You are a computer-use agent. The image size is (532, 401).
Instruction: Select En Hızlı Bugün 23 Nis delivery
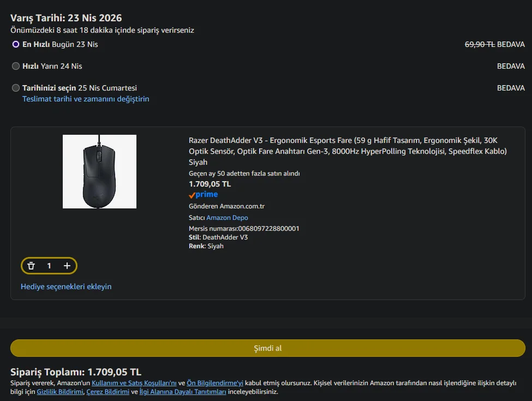[16, 44]
